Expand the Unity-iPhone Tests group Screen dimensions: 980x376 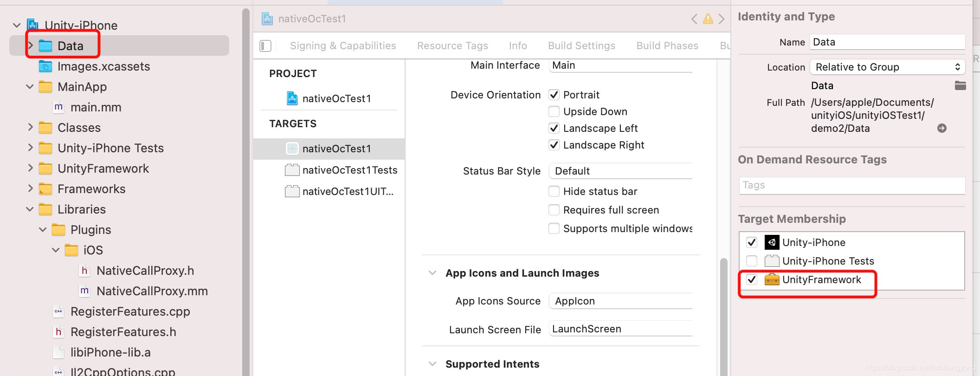31,148
